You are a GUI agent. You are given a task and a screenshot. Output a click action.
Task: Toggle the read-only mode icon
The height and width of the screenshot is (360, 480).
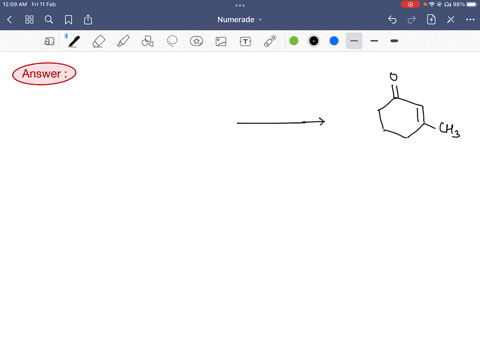[49, 41]
